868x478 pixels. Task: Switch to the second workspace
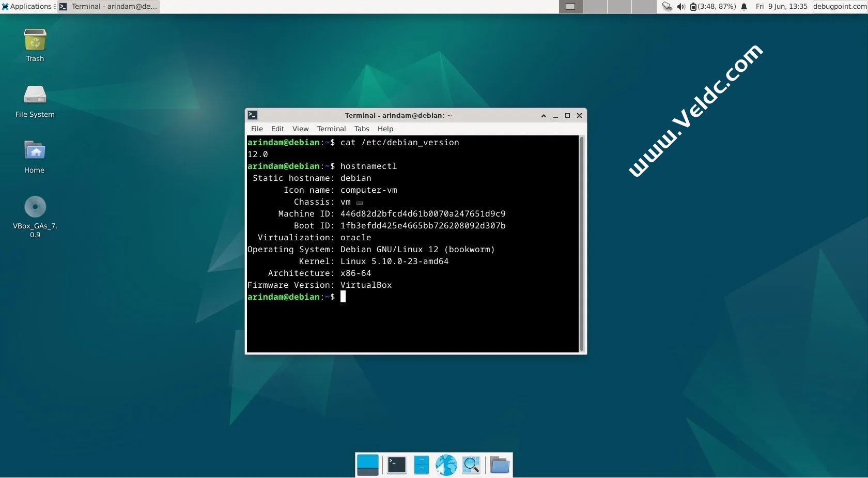click(x=595, y=7)
